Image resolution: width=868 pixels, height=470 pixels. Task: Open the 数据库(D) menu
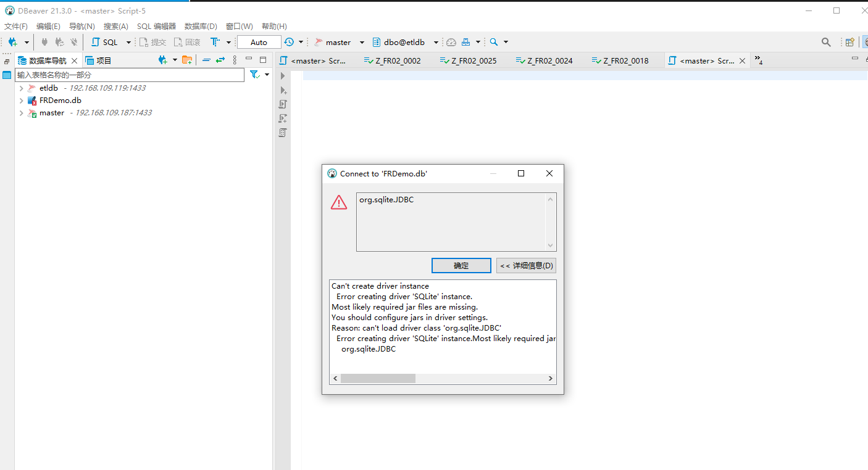pyautogui.click(x=201, y=27)
